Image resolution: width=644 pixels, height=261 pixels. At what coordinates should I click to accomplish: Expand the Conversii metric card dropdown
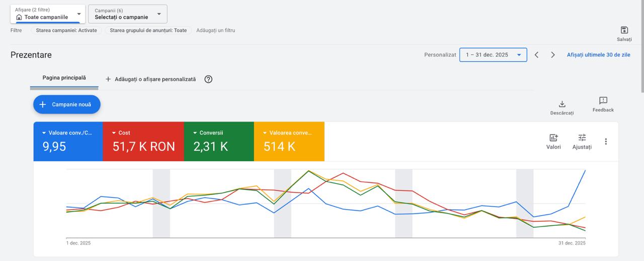coord(195,133)
